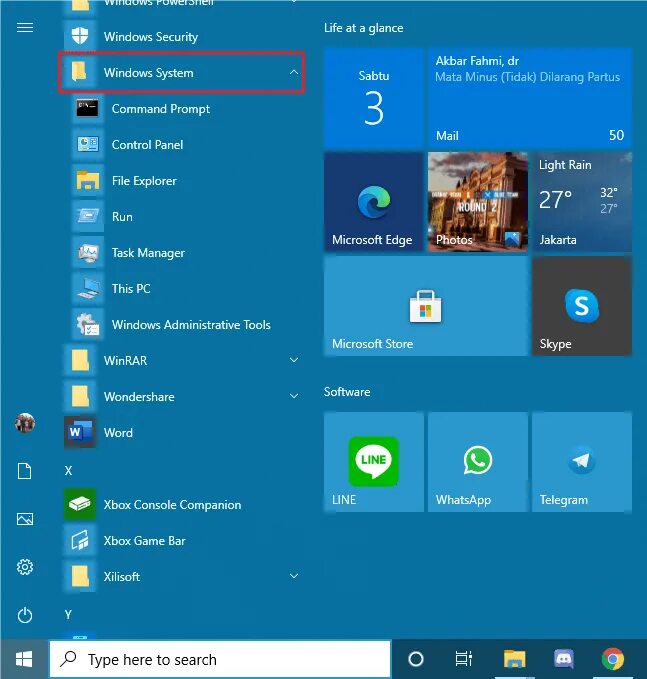Expand the WinRAR folder

[x=294, y=360]
